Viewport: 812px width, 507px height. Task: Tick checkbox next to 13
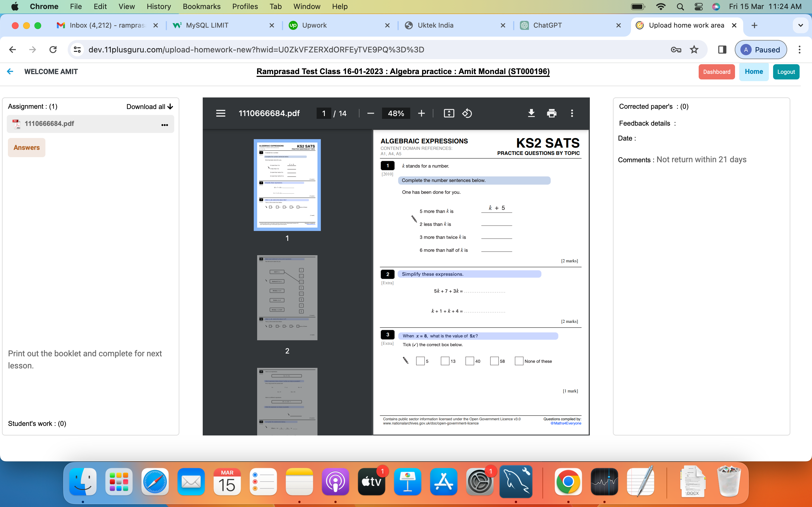click(445, 361)
